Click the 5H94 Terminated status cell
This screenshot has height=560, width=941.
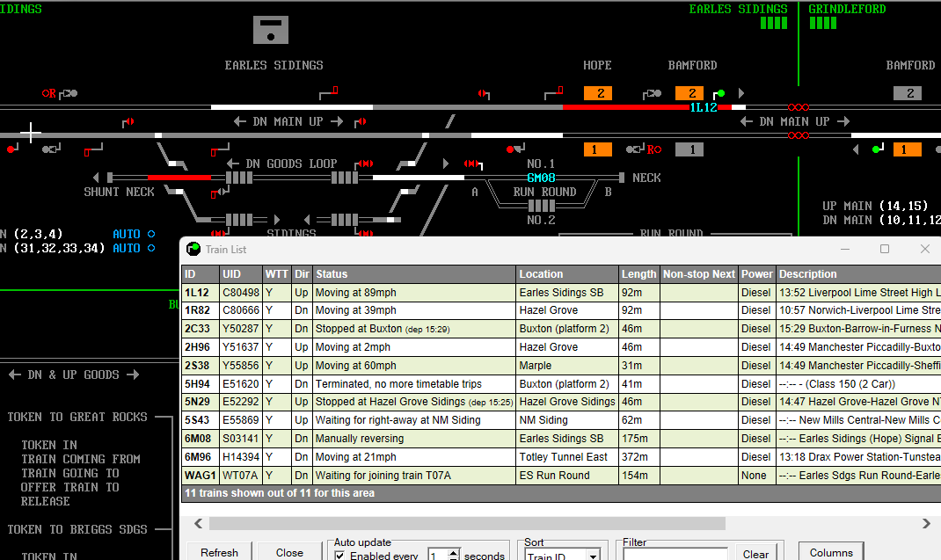(414, 384)
